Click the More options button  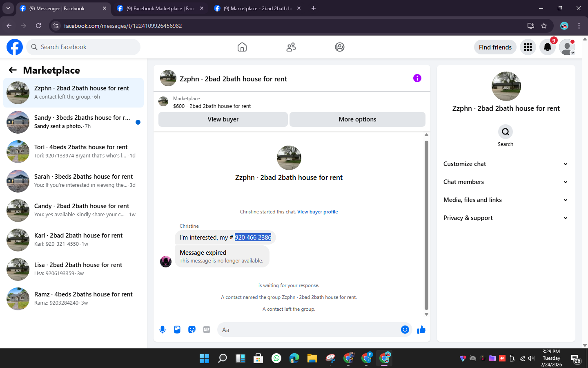(x=357, y=119)
